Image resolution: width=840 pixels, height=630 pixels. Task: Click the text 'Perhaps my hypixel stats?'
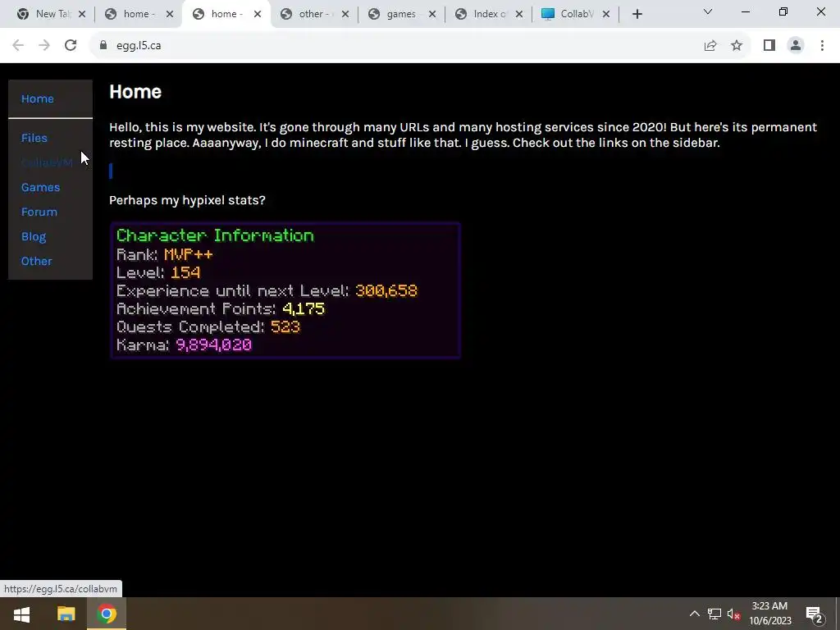pos(187,200)
